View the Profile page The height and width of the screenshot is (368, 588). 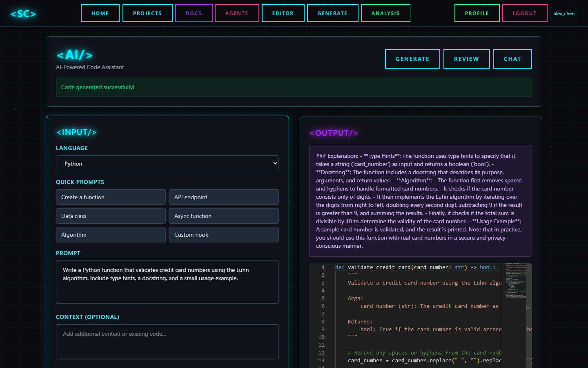[x=477, y=13]
